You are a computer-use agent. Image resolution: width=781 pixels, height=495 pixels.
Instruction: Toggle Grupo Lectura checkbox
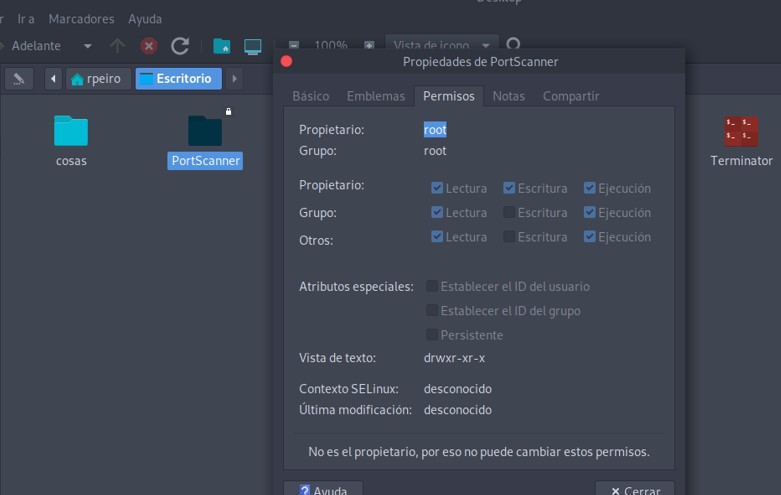(437, 212)
